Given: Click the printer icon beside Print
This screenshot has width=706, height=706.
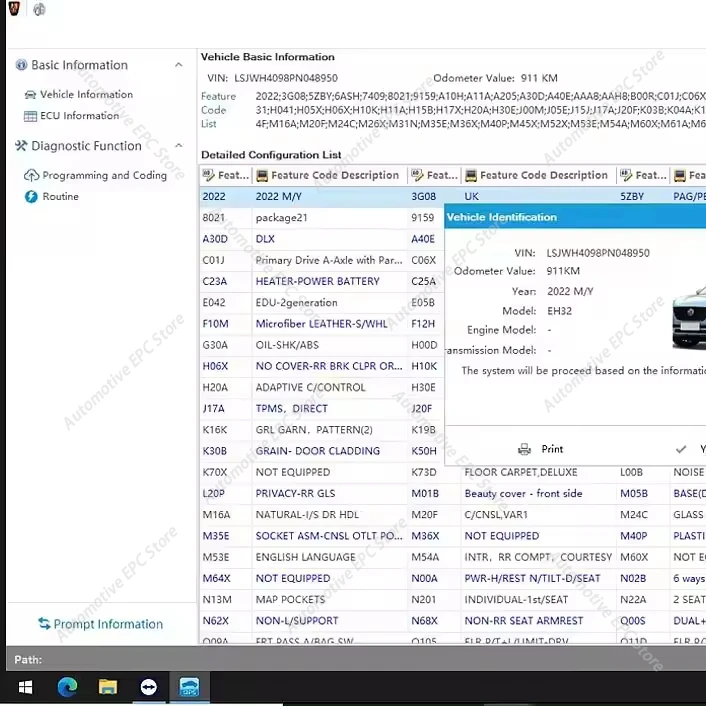Looking at the screenshot, I should click(x=524, y=450).
